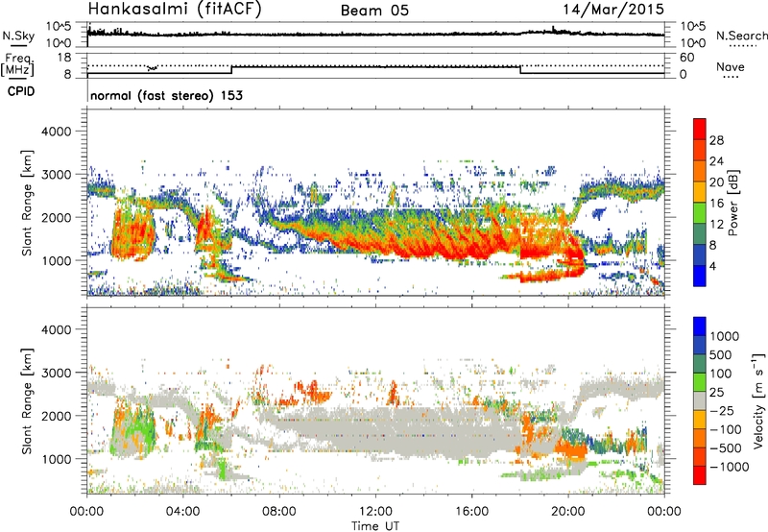
Task: Click the "20" tick on power colorbar
Action: pyautogui.click(x=716, y=182)
